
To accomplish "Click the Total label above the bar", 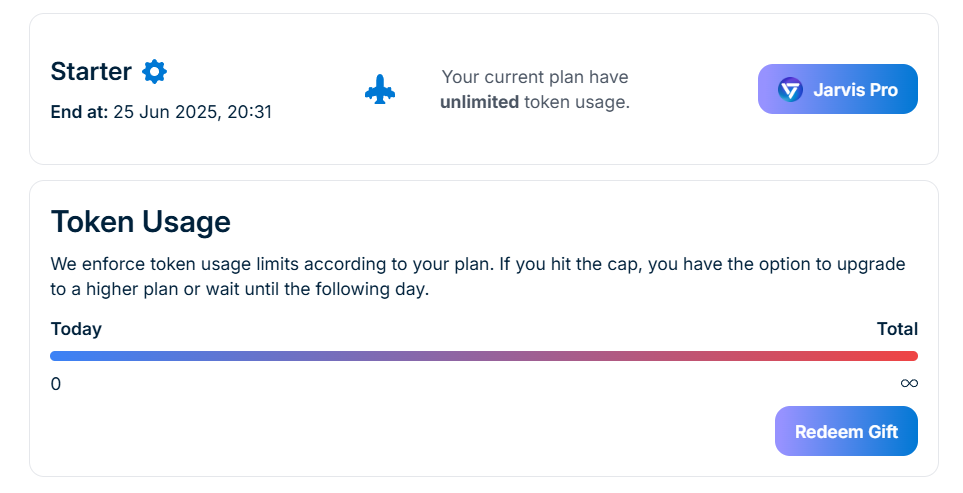I will pos(897,329).
